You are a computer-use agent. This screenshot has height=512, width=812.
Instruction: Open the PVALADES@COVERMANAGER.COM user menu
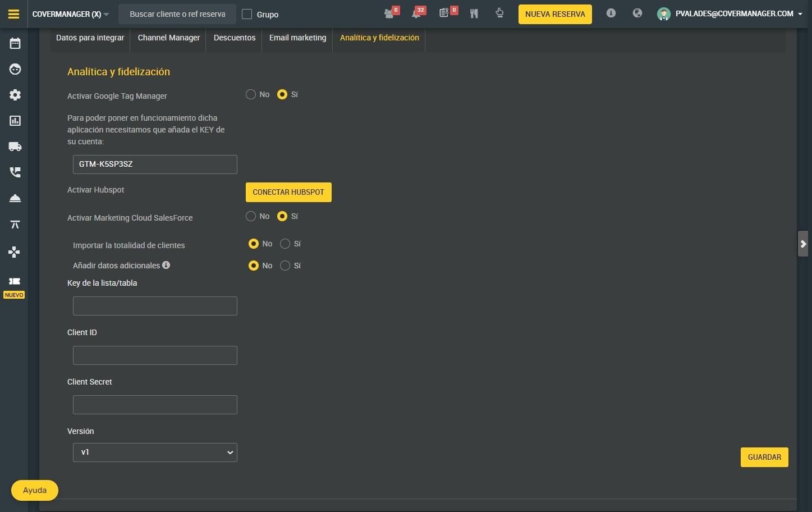pos(730,13)
